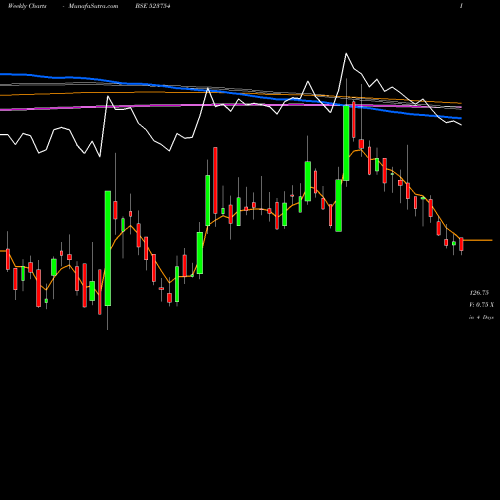Click the volume text 'V: 0.75 X'
This screenshot has height=500, width=500.
481,305
